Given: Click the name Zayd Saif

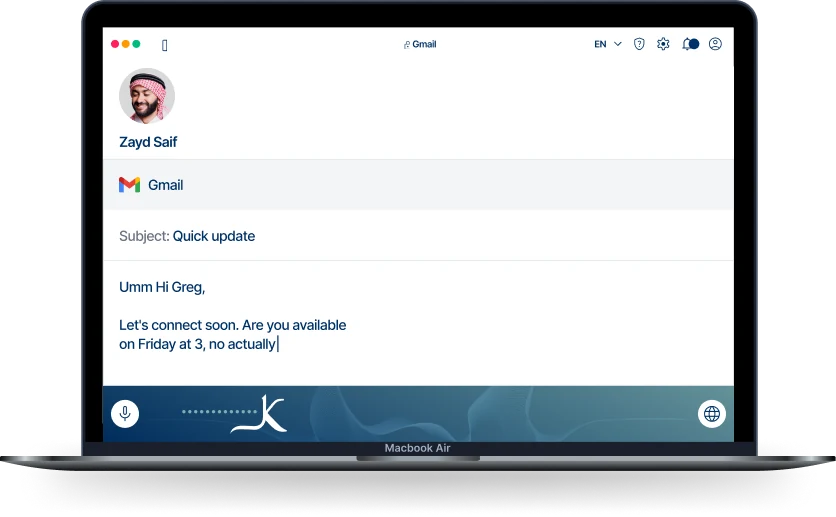Looking at the screenshot, I should coord(148,142).
